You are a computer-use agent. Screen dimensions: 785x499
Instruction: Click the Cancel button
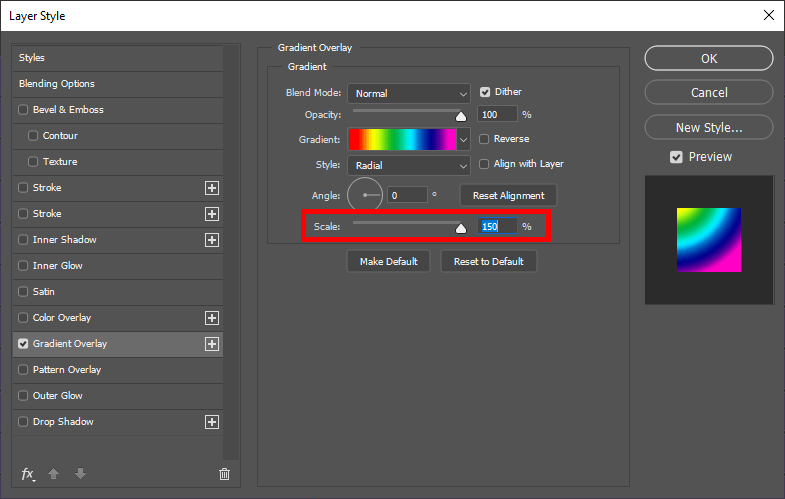(709, 93)
